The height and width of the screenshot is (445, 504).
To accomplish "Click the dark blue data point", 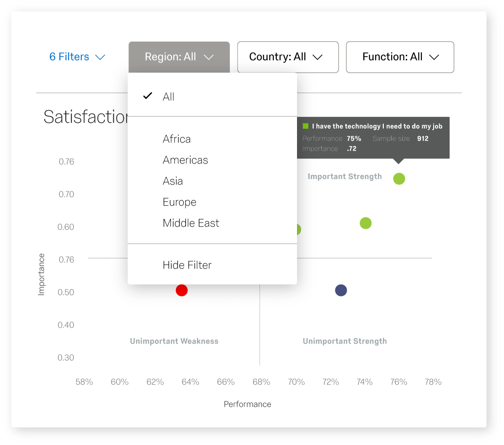I will (341, 291).
